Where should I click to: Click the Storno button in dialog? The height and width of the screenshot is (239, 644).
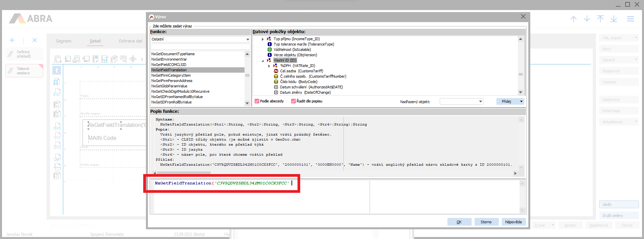click(486, 222)
